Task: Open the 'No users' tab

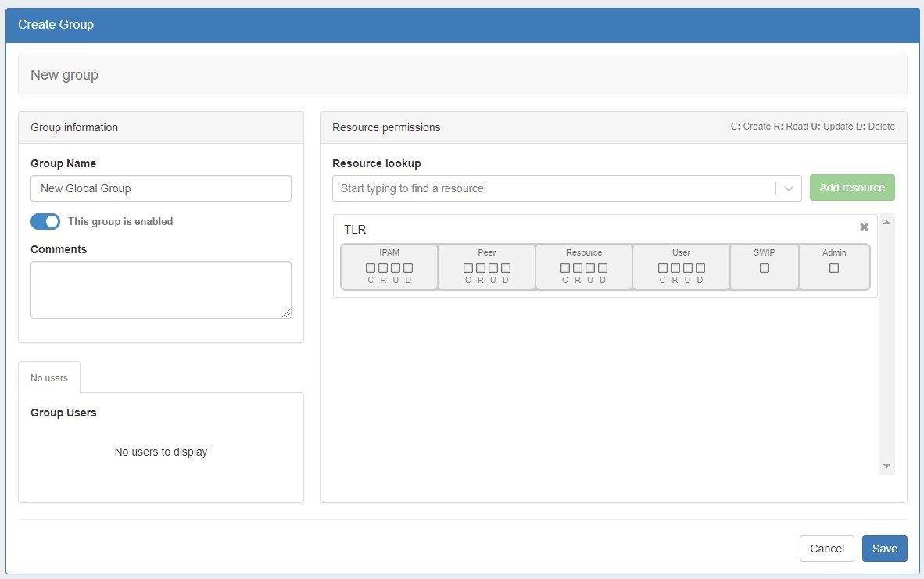Action: pyautogui.click(x=49, y=378)
